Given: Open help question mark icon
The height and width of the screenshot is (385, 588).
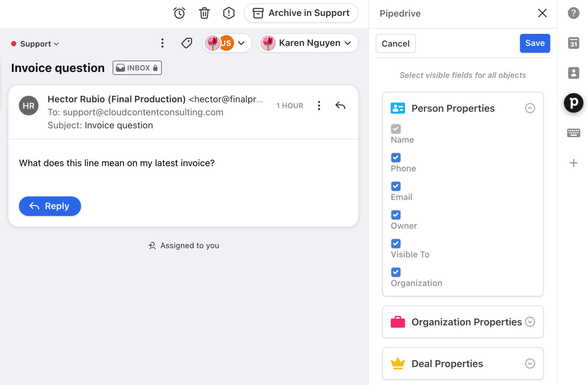Looking at the screenshot, I should 573,13.
